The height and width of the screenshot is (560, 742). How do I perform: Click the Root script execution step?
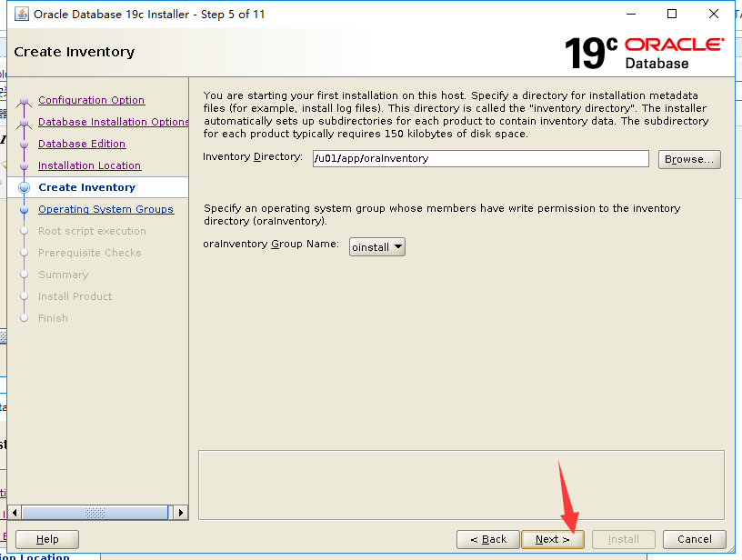pyautogui.click(x=92, y=231)
